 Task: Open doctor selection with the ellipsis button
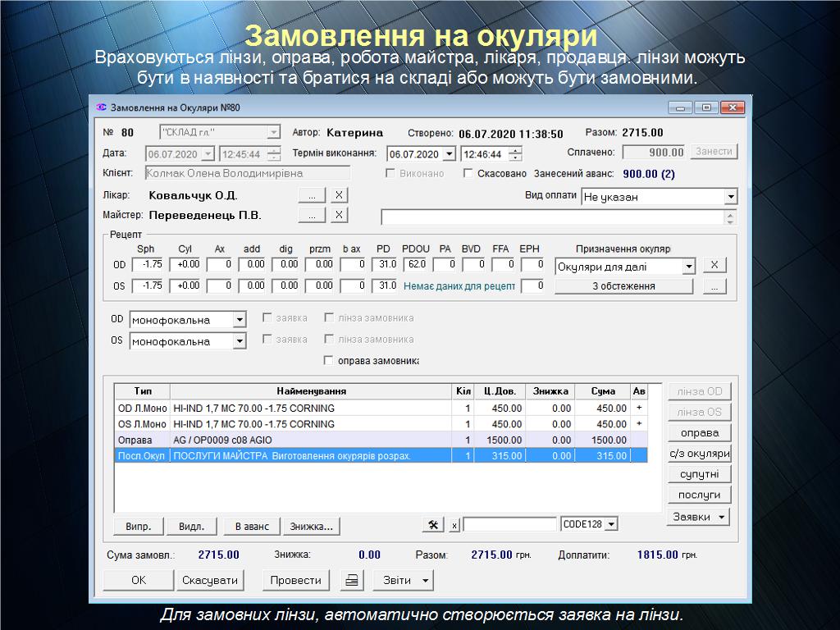pyautogui.click(x=312, y=195)
